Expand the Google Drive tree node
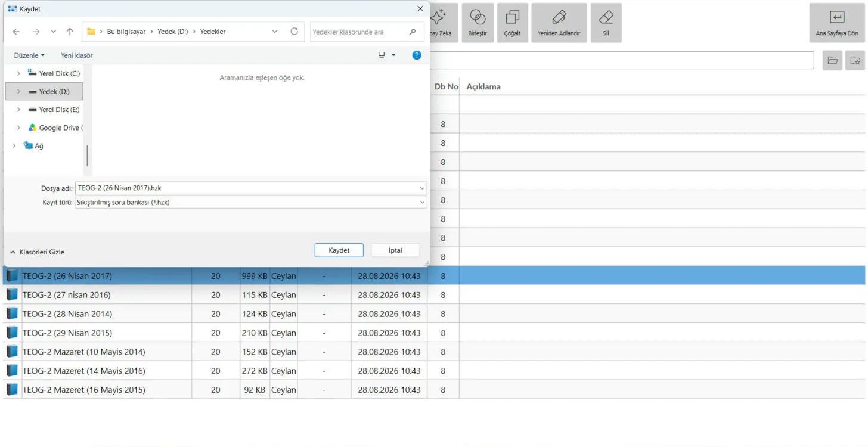 [x=18, y=128]
